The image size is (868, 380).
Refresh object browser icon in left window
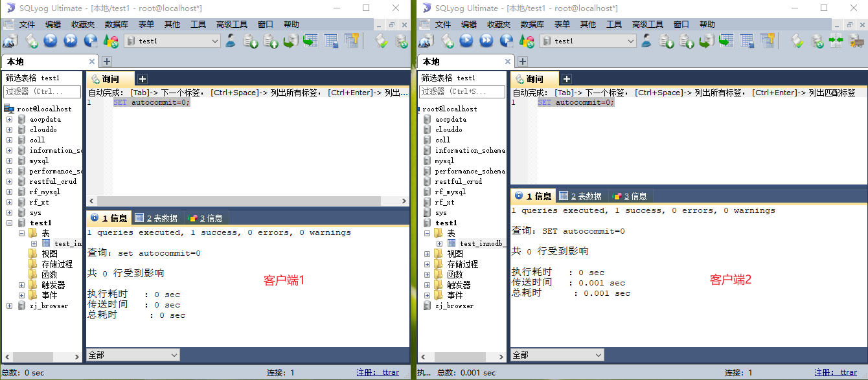pos(111,41)
